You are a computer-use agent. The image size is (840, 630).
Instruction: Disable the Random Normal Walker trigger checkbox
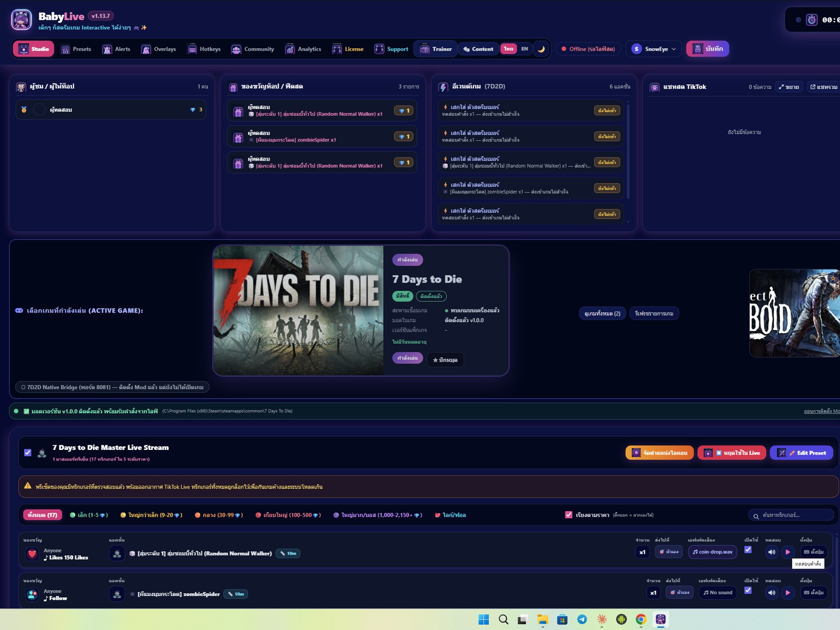tap(748, 550)
